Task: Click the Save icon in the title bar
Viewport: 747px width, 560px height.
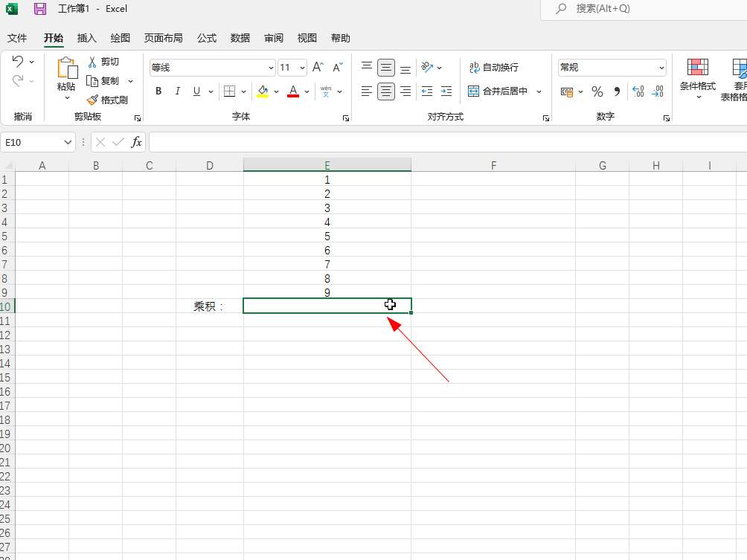Action: [40, 9]
